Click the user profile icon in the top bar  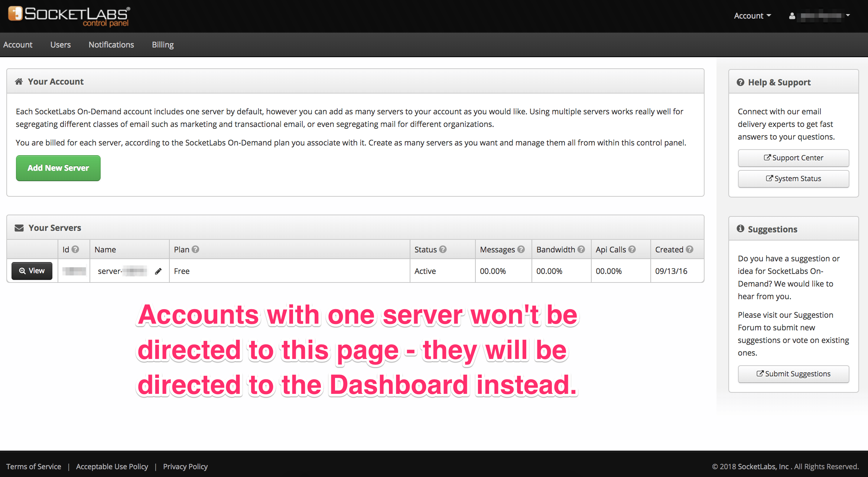coord(791,16)
